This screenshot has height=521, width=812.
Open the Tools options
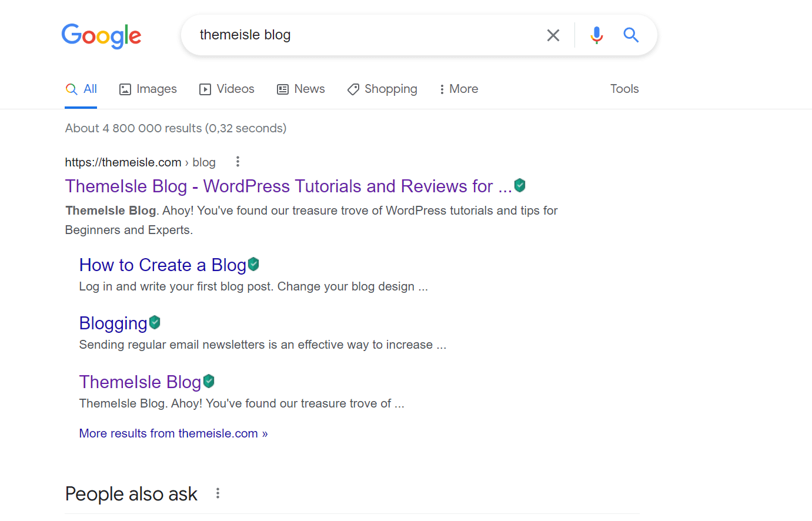(624, 89)
